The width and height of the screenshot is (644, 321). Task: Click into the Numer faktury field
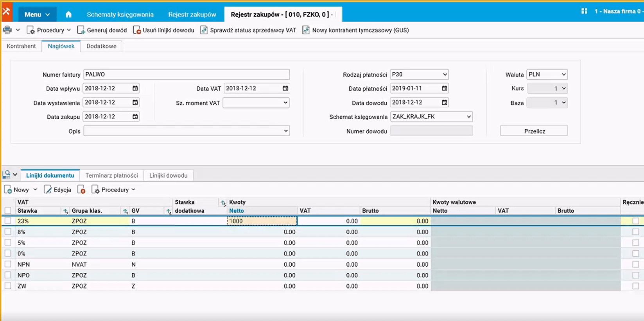[x=187, y=75]
